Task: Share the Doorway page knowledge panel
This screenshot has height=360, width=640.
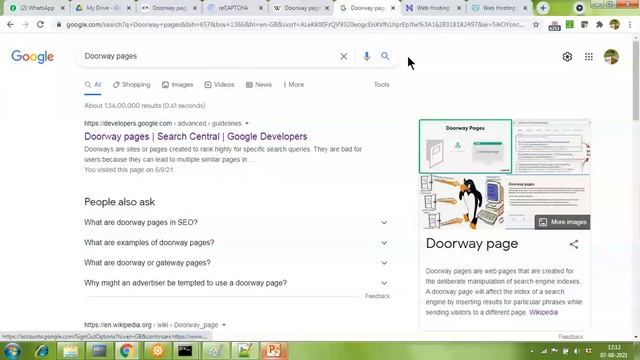Action: point(574,244)
